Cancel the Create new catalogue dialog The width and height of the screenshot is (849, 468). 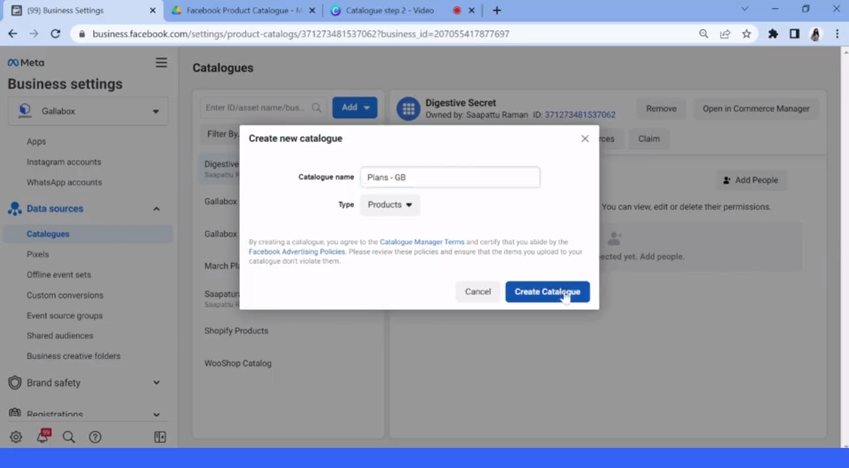pos(478,291)
